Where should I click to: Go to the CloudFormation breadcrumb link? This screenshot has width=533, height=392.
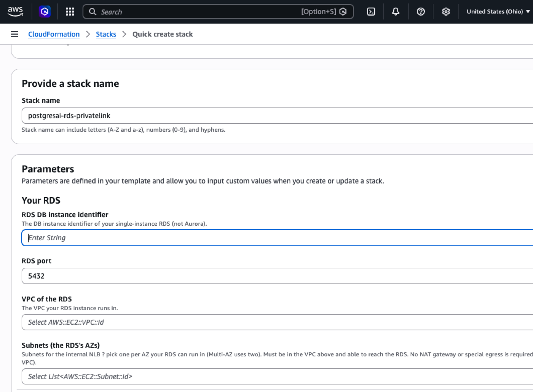pos(54,34)
